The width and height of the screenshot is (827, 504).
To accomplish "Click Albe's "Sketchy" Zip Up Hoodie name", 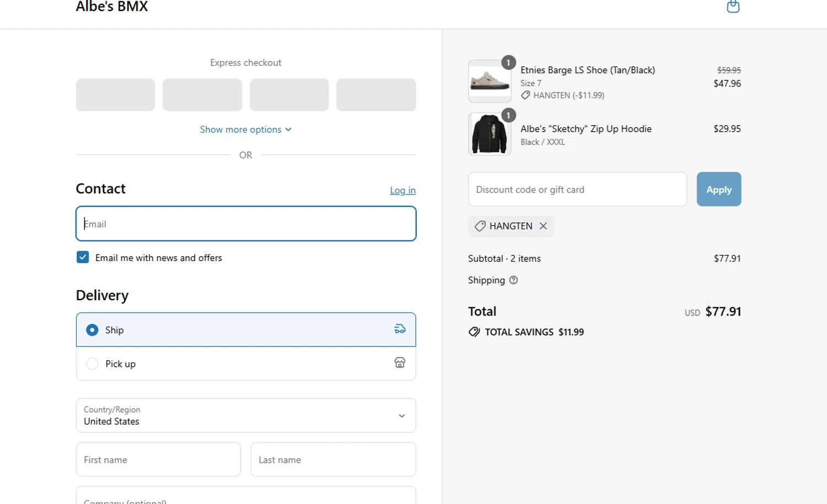I will tap(586, 129).
